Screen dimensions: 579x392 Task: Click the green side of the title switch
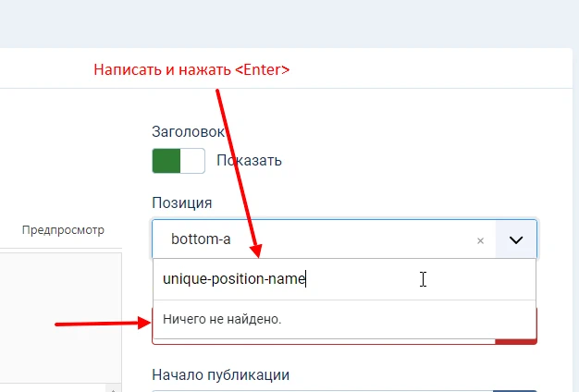166,160
